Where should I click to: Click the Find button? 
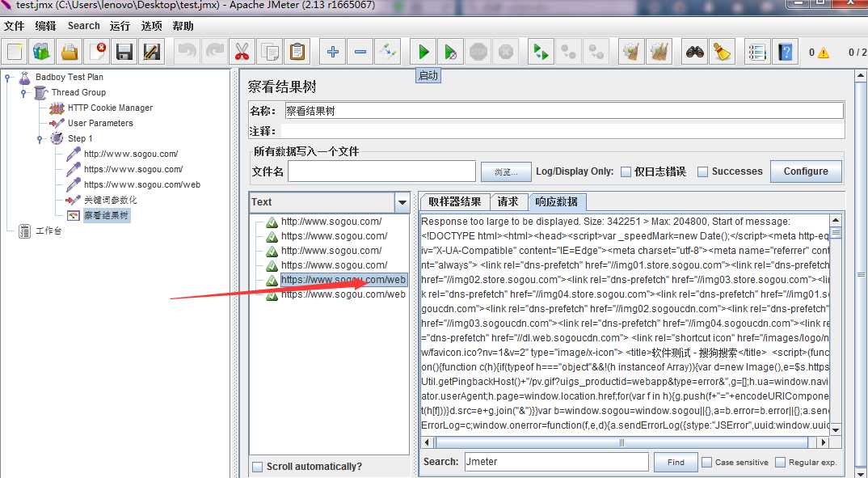pos(676,462)
